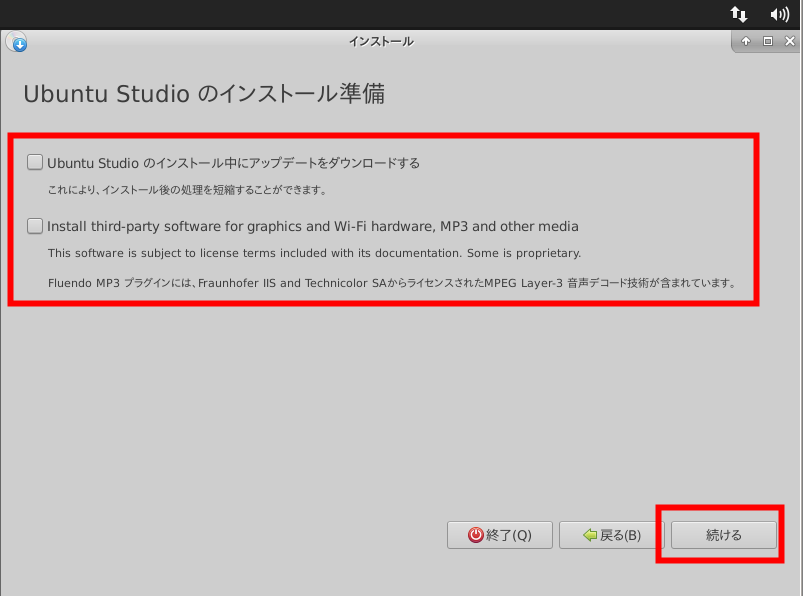Click the installer icon in the title bar
Viewport: 803px width, 596px height.
[x=17, y=42]
